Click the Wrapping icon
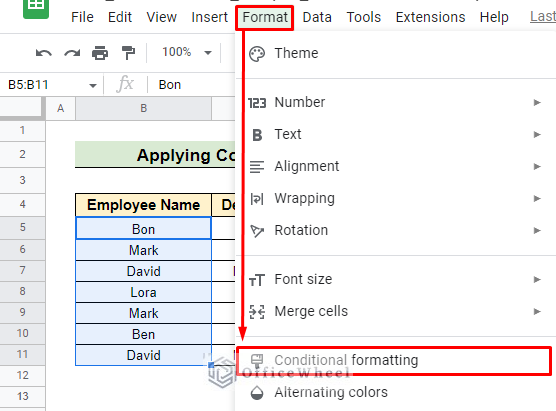The image size is (556, 411). tap(257, 199)
